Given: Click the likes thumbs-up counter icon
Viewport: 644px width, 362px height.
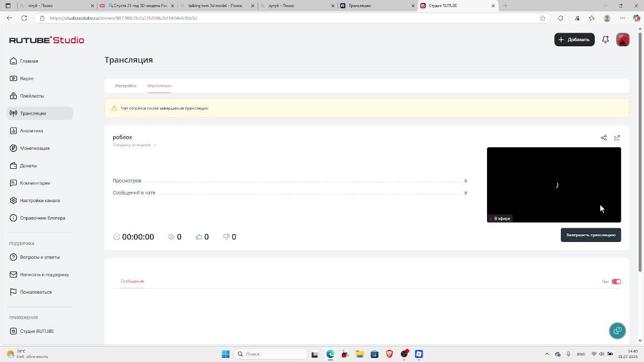Looking at the screenshot, I should pyautogui.click(x=199, y=237).
